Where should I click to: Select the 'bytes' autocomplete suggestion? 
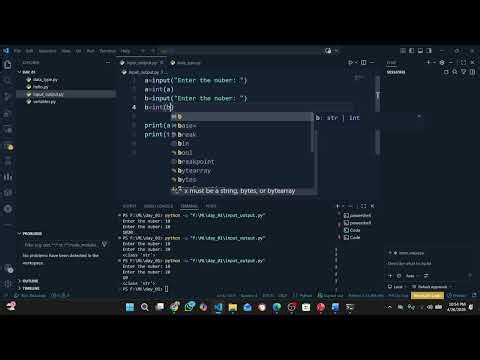242,180
